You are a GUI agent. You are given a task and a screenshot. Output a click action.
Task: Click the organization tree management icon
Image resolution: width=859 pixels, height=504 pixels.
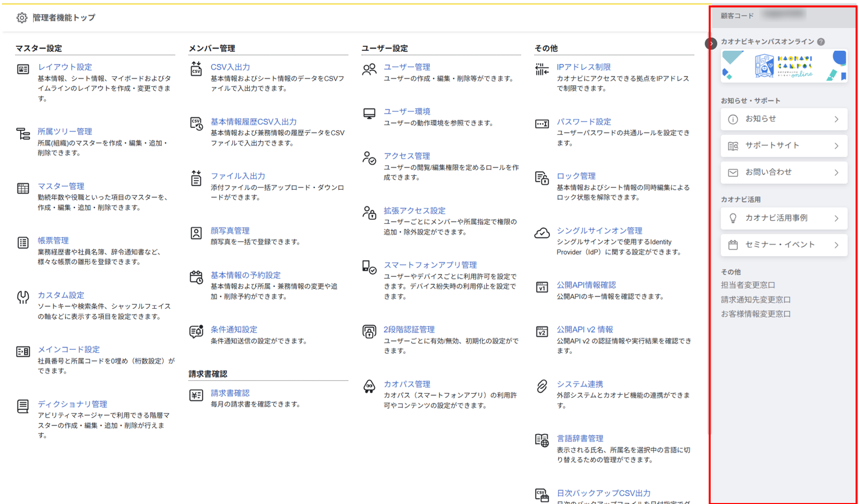point(23,133)
